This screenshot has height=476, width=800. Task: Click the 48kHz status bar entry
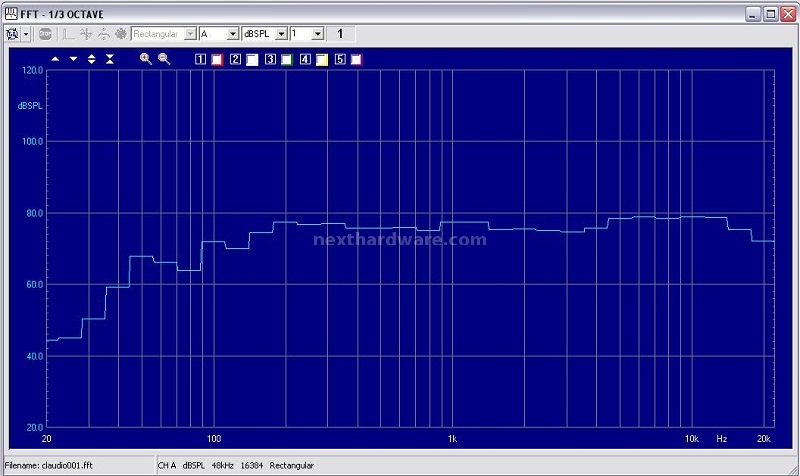[x=222, y=465]
